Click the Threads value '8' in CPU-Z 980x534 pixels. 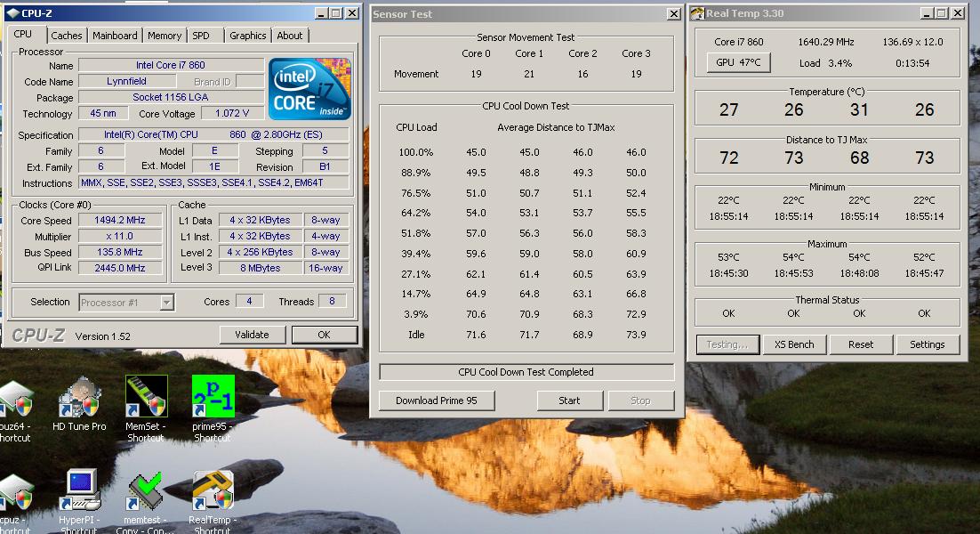[332, 302]
